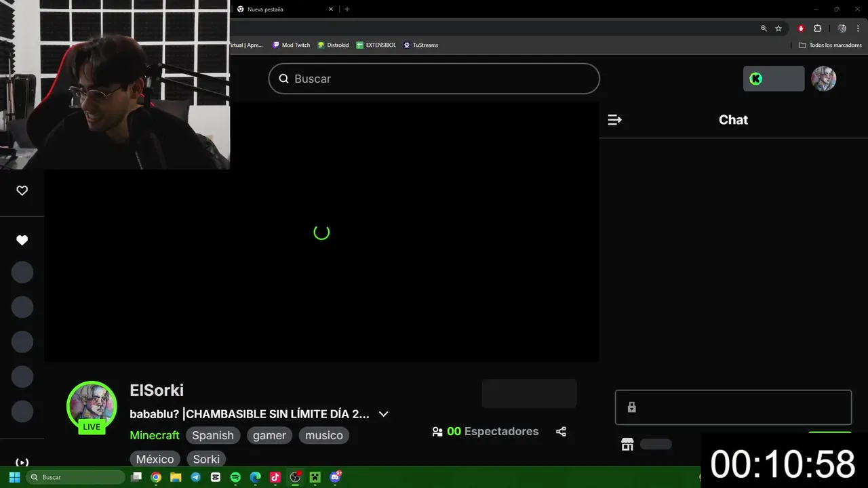Close the Nueva pestaña tab

click(x=331, y=9)
